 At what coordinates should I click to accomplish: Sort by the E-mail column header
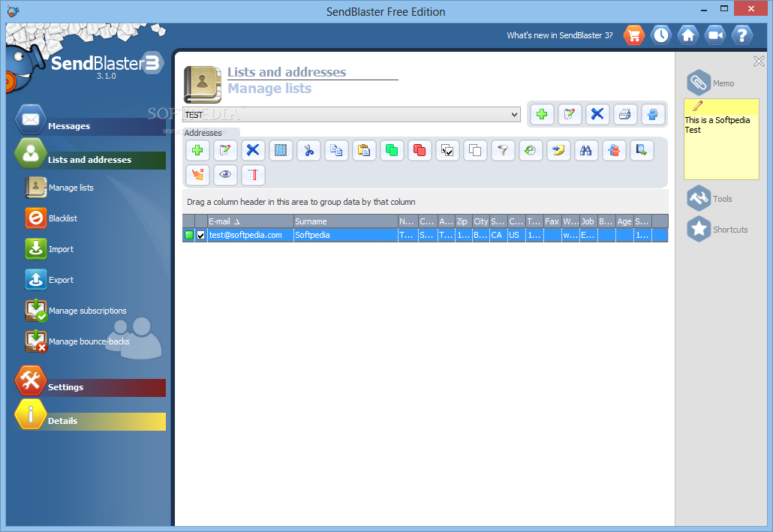pos(251,221)
